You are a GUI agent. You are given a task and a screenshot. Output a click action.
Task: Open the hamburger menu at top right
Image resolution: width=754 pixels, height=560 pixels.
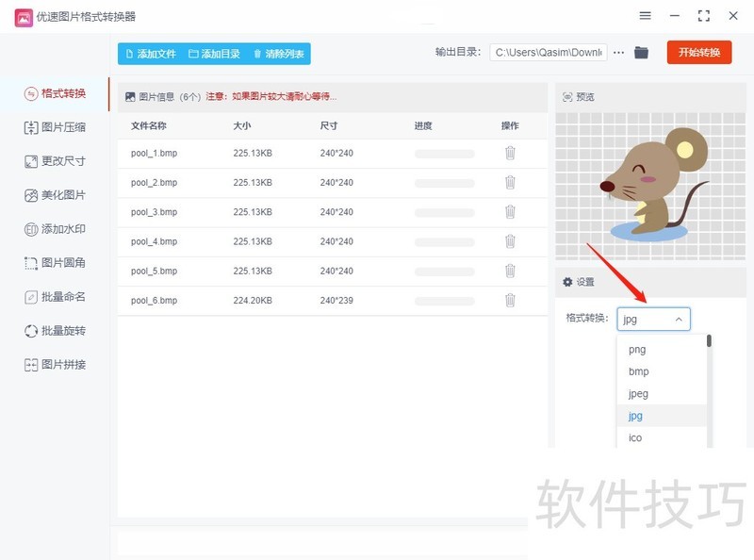646,15
